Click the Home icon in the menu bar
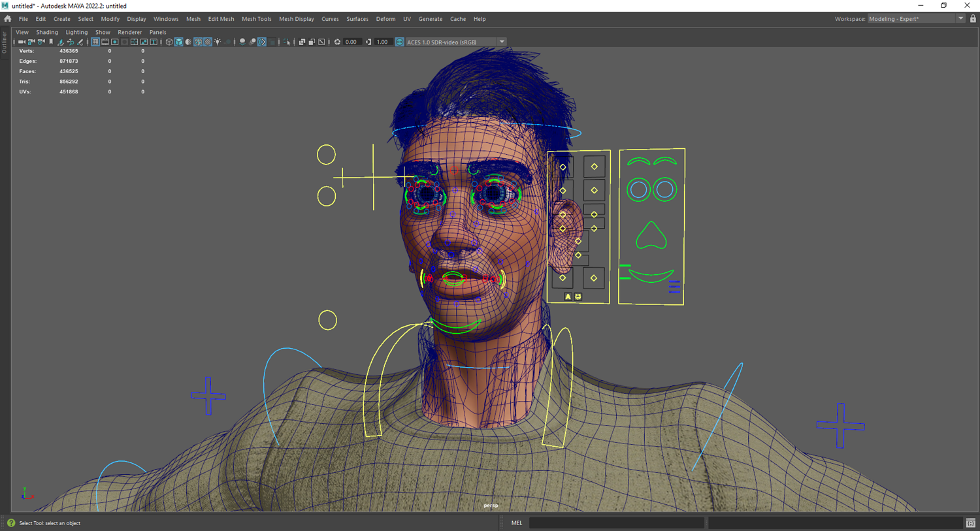Viewport: 980px width, 531px height. click(x=8, y=19)
